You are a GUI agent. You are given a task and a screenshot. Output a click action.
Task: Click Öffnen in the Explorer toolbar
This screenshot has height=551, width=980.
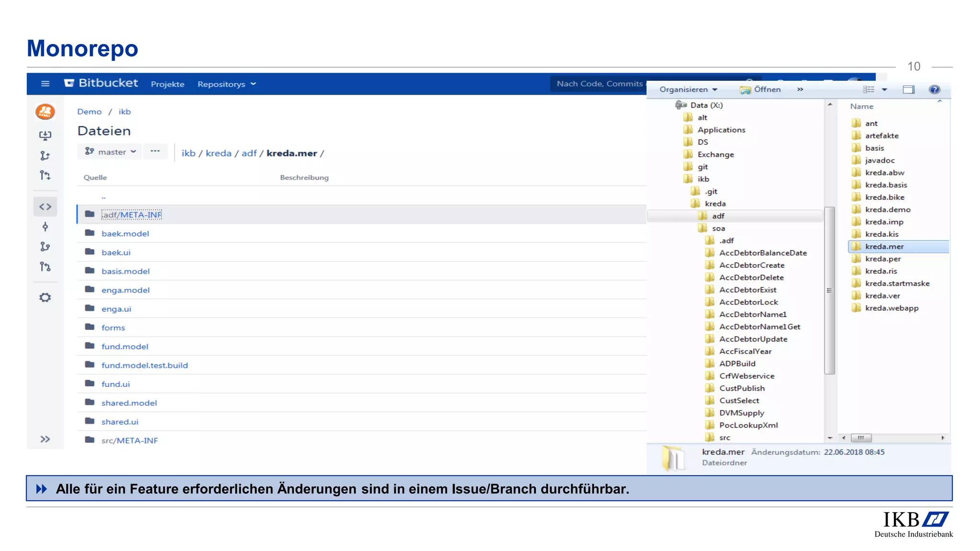point(760,89)
